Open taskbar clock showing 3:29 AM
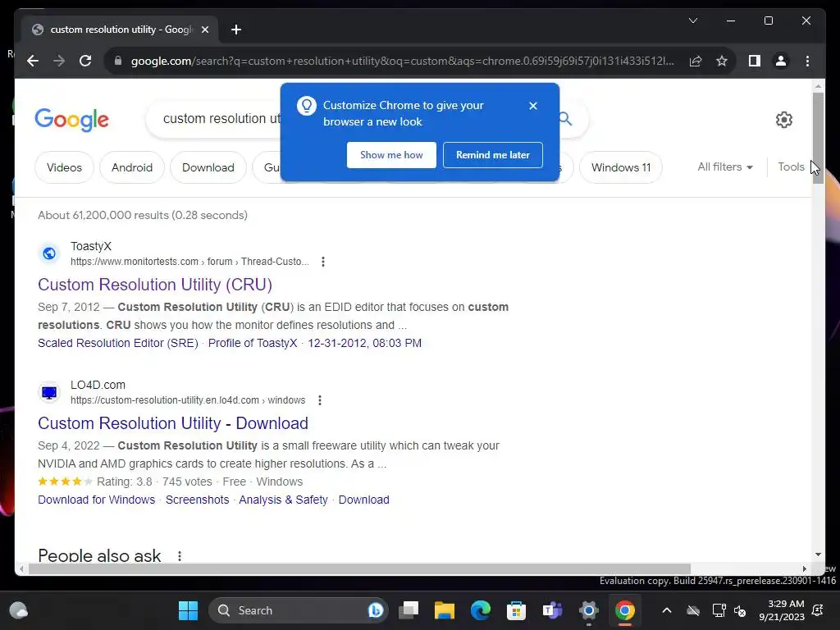This screenshot has width=840, height=630. coord(782,610)
